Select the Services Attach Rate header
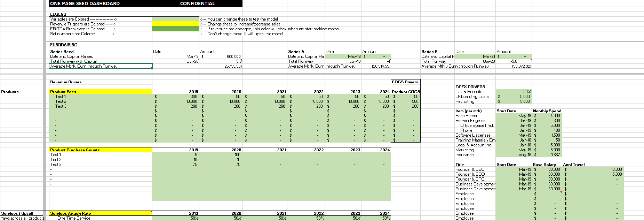644x221 pixels. [101, 213]
